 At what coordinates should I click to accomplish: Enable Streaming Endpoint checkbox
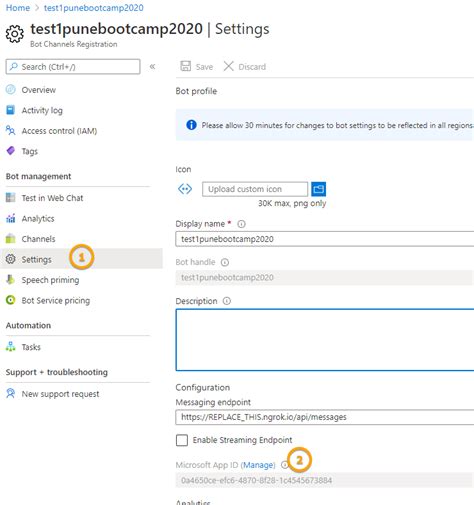coord(182,440)
